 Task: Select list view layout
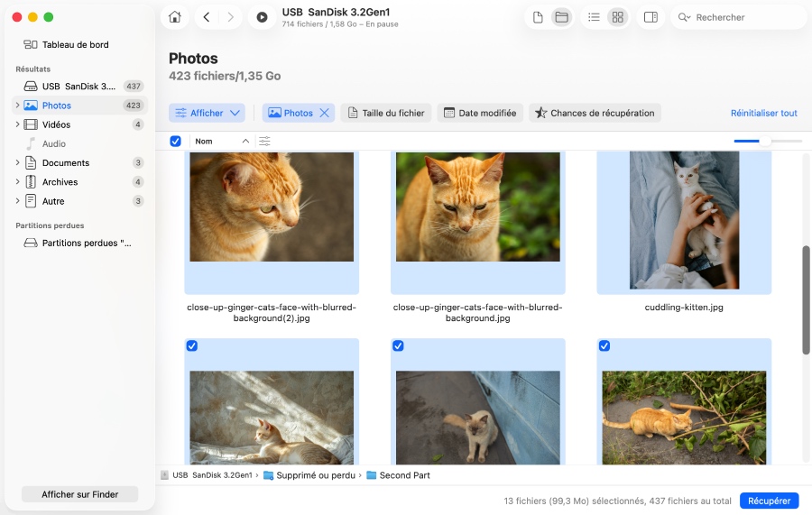(x=594, y=17)
